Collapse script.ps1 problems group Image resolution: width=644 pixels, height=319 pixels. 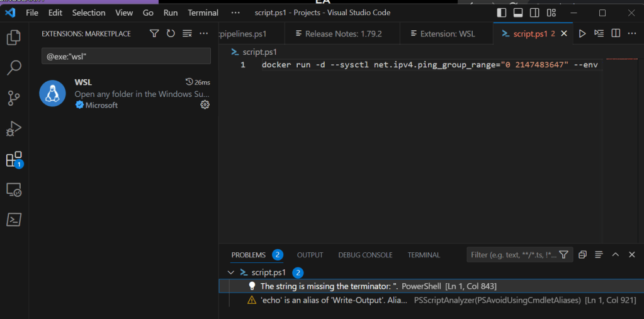[x=231, y=272]
